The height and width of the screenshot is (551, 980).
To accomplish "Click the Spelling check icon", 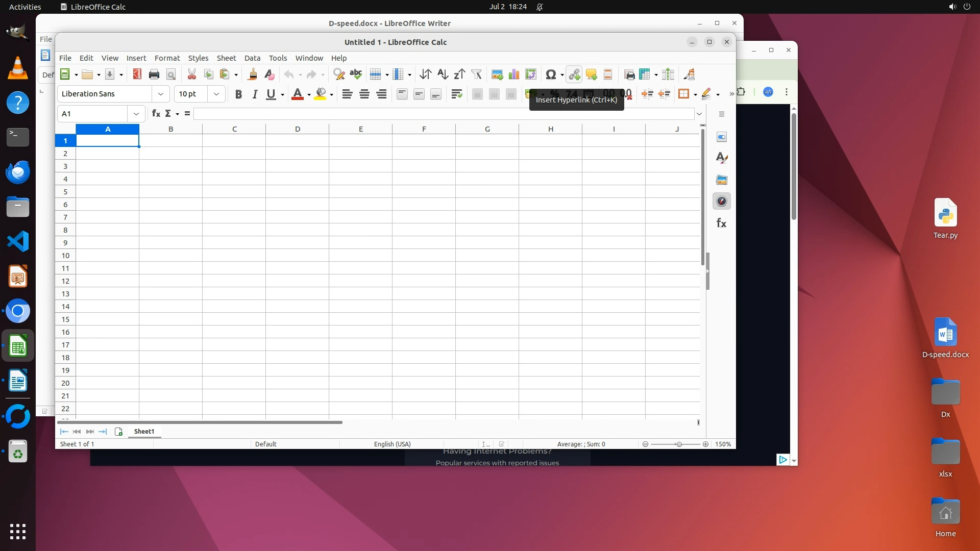I will (356, 74).
